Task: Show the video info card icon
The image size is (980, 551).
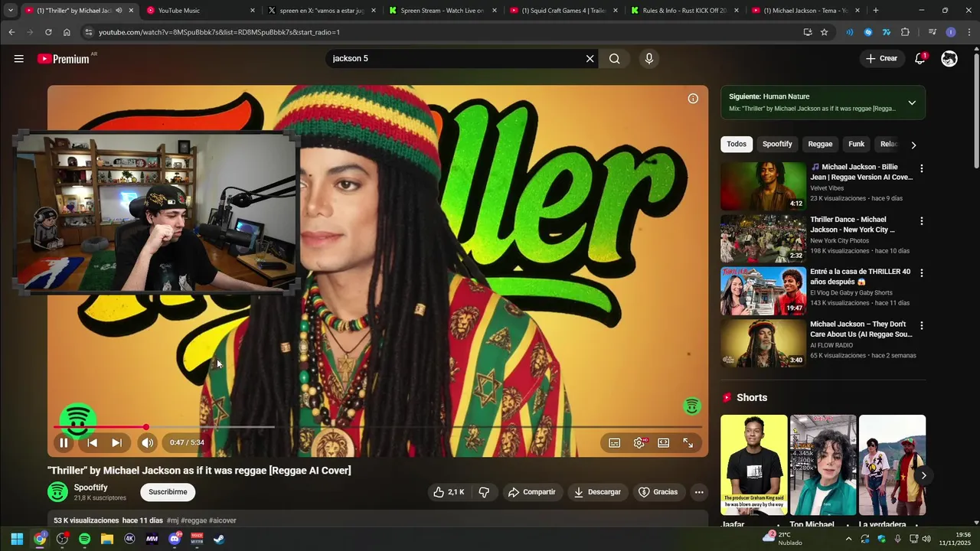Action: tap(693, 98)
